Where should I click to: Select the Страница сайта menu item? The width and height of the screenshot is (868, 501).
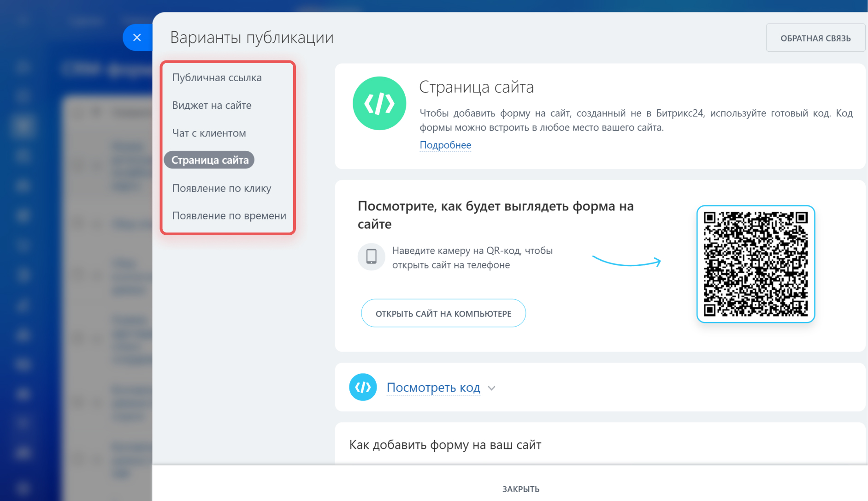pos(209,160)
